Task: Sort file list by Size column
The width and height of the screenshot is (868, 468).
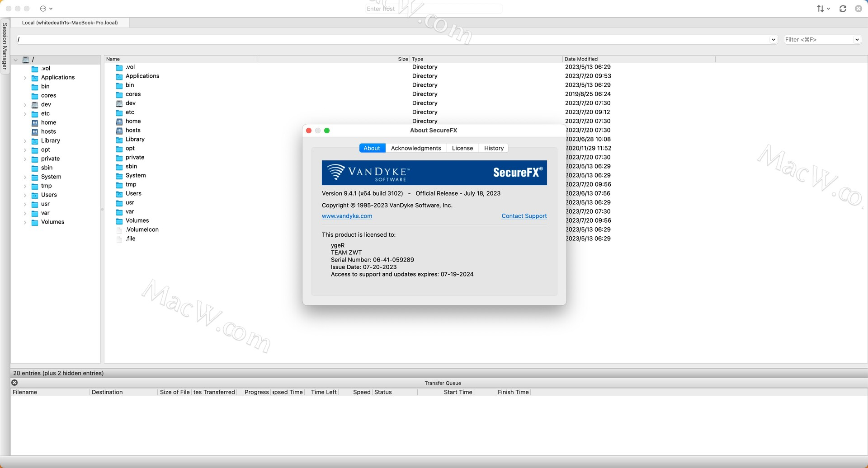Action: click(334, 59)
